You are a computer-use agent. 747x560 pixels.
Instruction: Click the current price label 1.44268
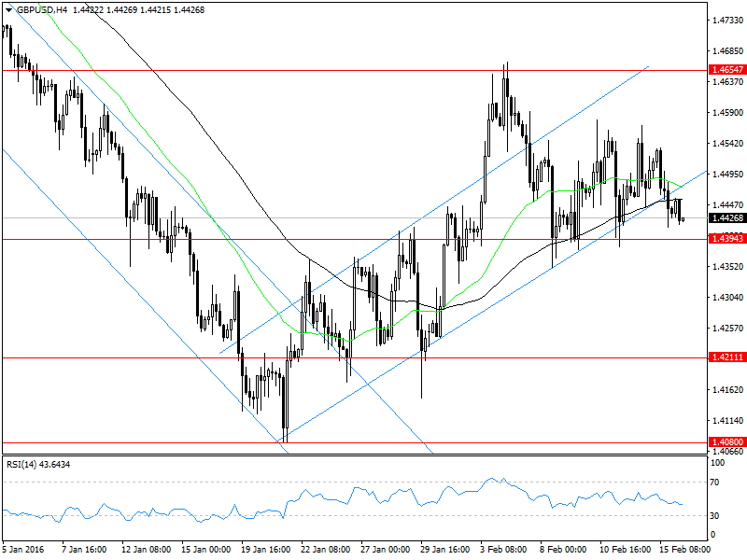point(727,218)
